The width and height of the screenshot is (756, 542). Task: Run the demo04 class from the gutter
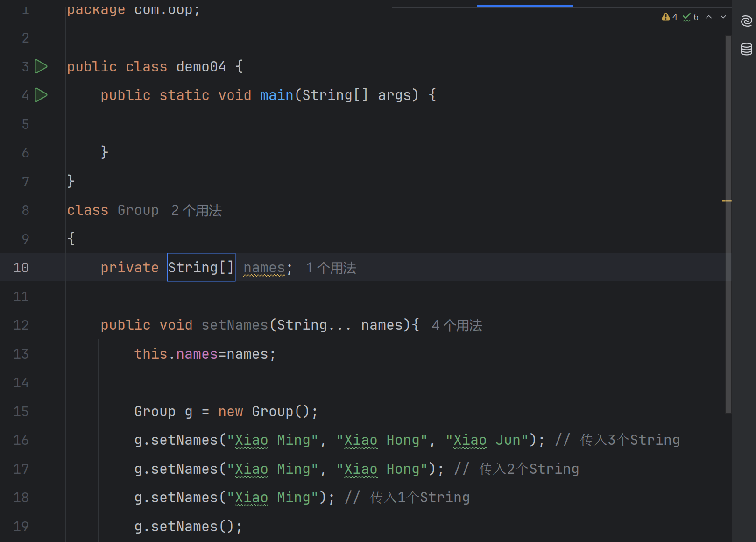click(41, 66)
